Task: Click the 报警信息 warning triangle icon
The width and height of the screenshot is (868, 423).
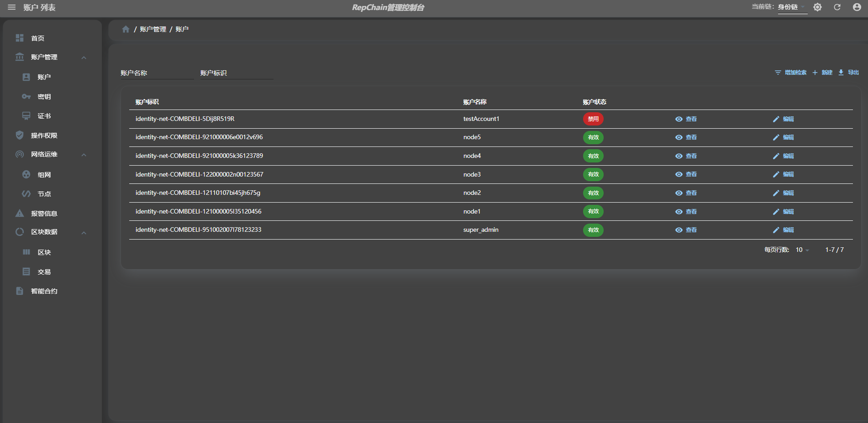Action: point(20,213)
